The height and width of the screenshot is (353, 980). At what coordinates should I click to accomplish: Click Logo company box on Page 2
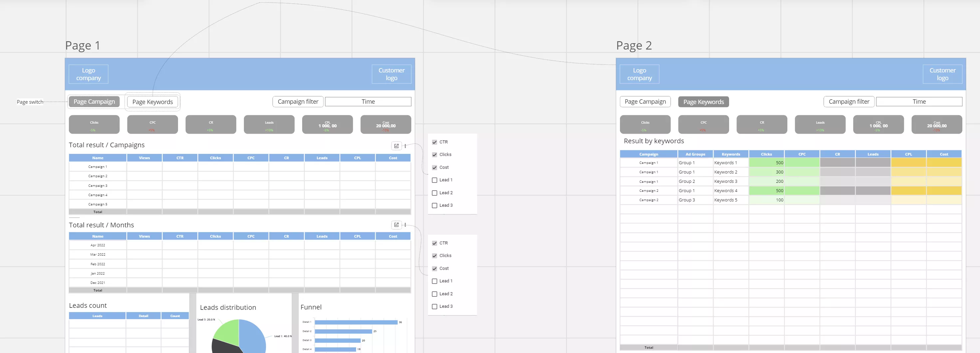(640, 74)
